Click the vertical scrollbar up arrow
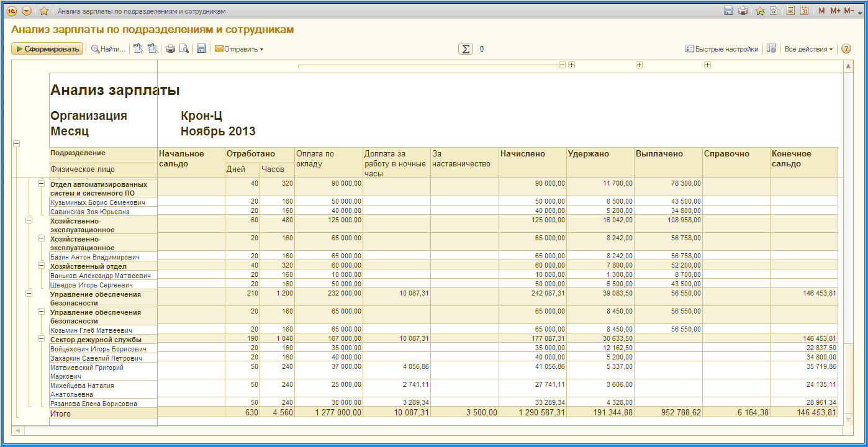This screenshot has width=868, height=447. [x=849, y=66]
